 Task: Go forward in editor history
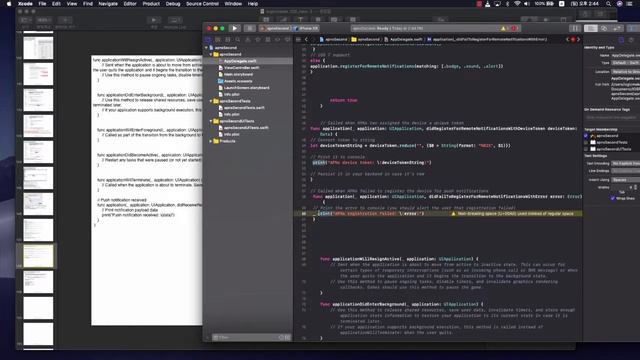point(313,40)
